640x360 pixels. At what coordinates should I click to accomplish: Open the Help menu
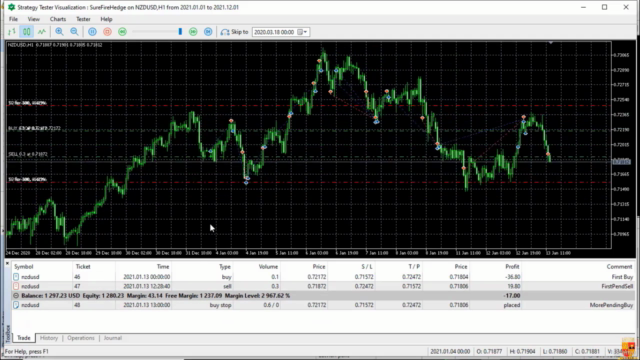tap(106, 19)
